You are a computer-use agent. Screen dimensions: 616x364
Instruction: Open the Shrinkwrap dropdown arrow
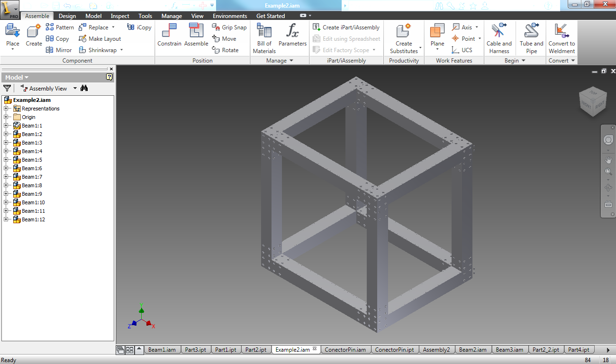[x=121, y=50]
